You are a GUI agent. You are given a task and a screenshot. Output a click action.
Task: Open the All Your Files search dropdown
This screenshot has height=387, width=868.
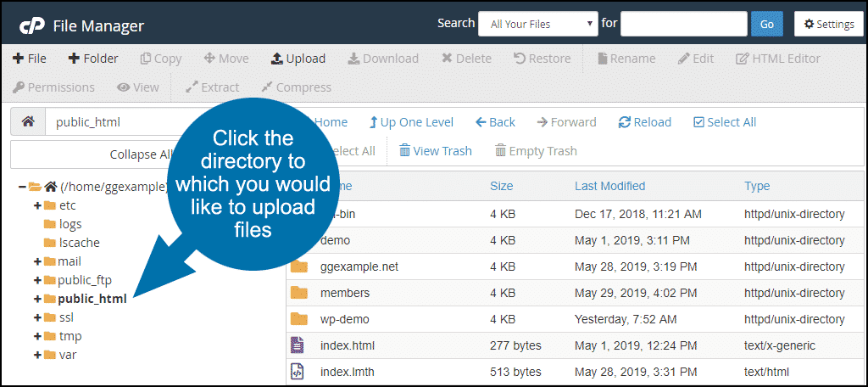(x=538, y=24)
